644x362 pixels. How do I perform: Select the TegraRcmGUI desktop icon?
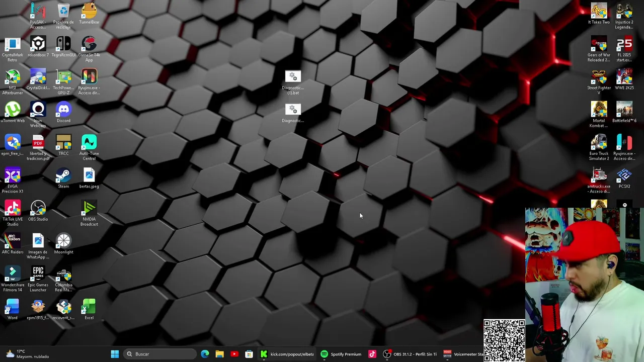[63, 47]
